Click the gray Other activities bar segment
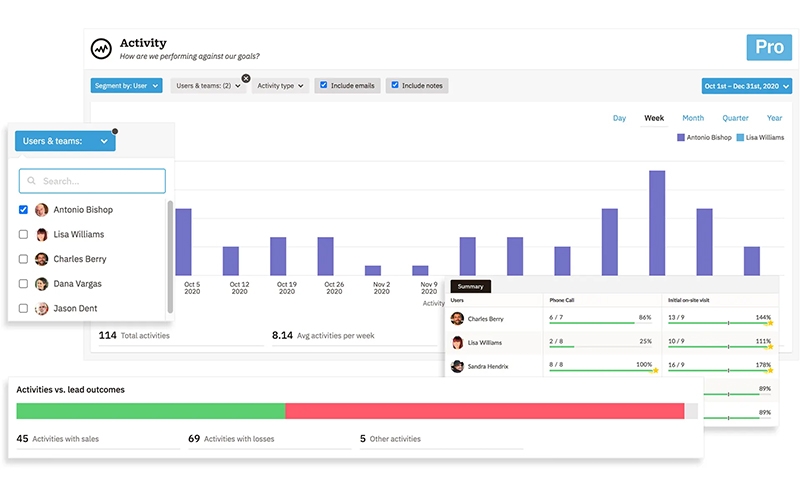 [x=691, y=411]
